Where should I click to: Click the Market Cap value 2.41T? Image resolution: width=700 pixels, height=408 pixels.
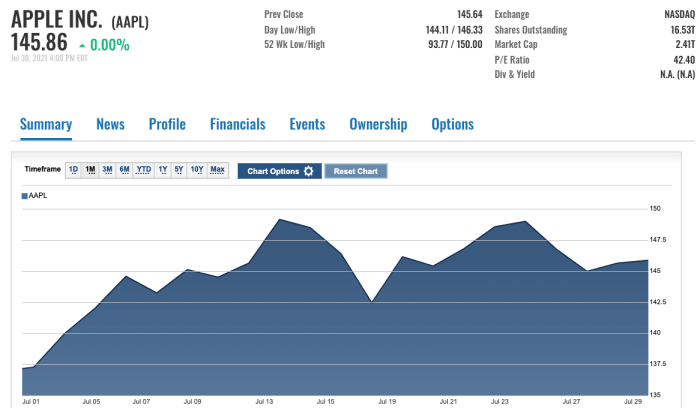pos(685,44)
